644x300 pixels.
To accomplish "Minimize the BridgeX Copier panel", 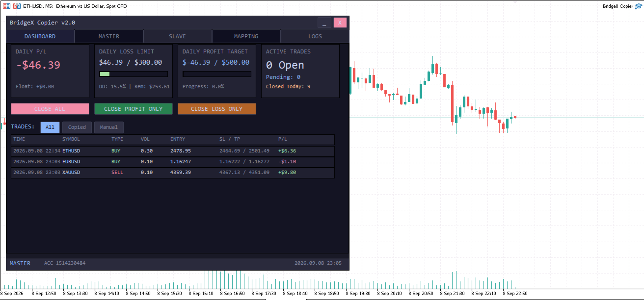I will pos(324,23).
